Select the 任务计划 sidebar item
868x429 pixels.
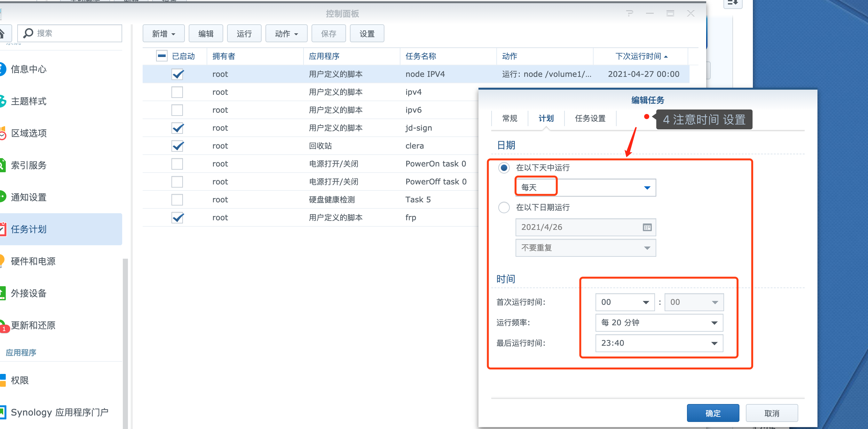point(61,229)
